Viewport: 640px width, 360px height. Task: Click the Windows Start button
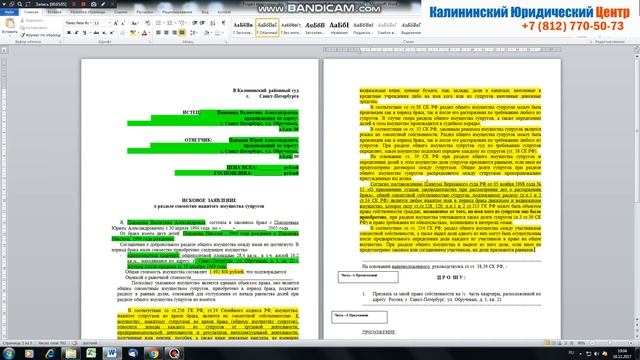[9, 353]
